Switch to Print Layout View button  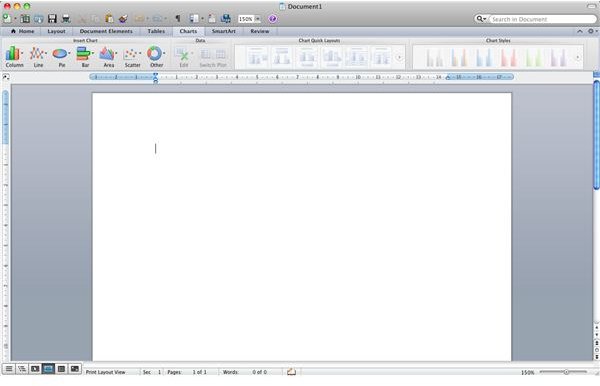pyautogui.click(x=48, y=369)
